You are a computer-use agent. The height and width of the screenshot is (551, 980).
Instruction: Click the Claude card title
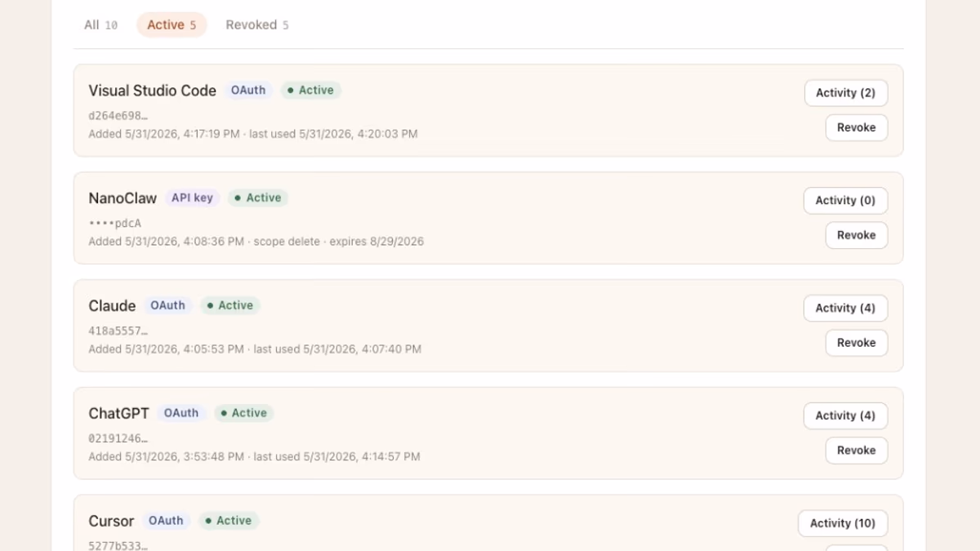point(112,306)
